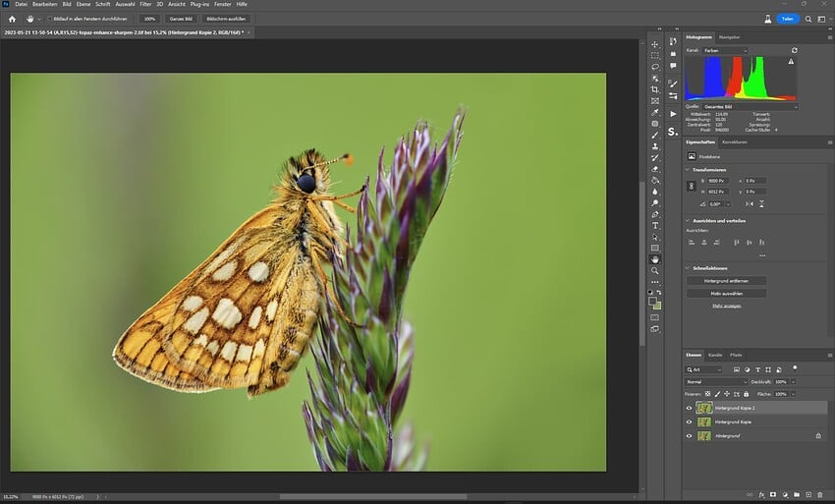The image size is (835, 504).
Task: Select the Move tool in the toolbar
Action: pos(655,44)
